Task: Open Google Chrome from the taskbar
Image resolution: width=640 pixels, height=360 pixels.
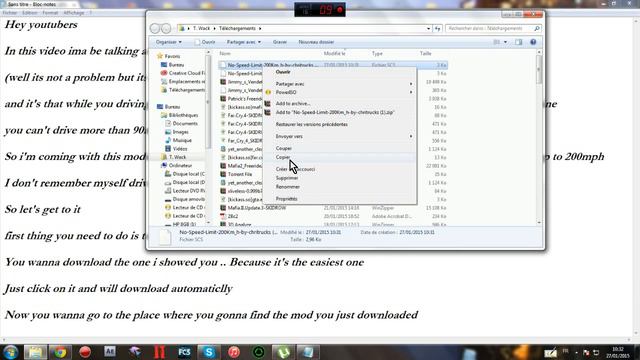Action: pyautogui.click(x=60, y=352)
